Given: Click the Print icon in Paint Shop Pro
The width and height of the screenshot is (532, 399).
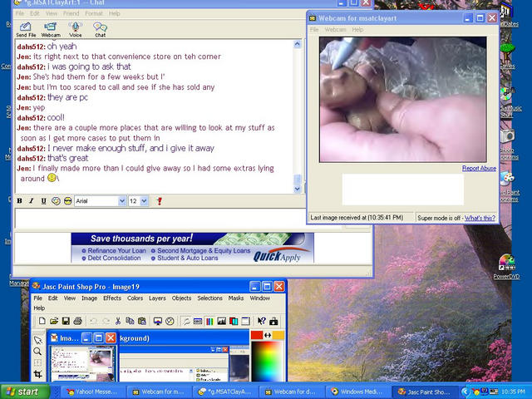Looking at the screenshot, I should [x=77, y=321].
